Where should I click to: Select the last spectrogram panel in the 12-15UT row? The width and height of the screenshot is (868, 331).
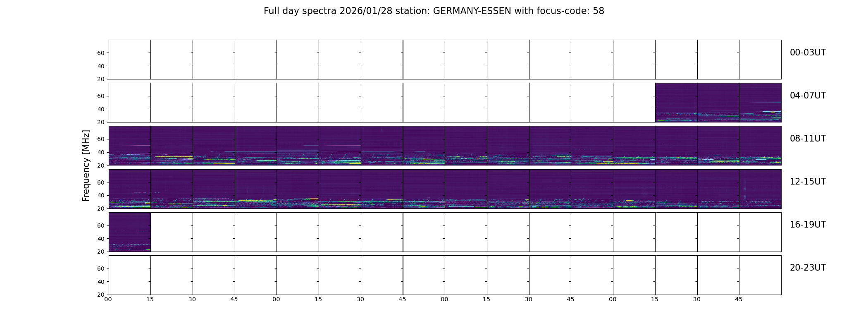click(x=760, y=189)
